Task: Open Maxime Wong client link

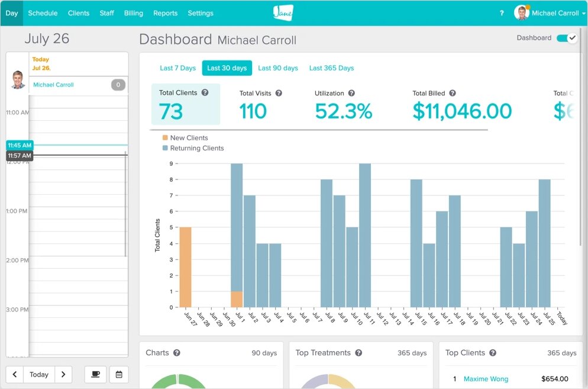Action: (x=486, y=379)
